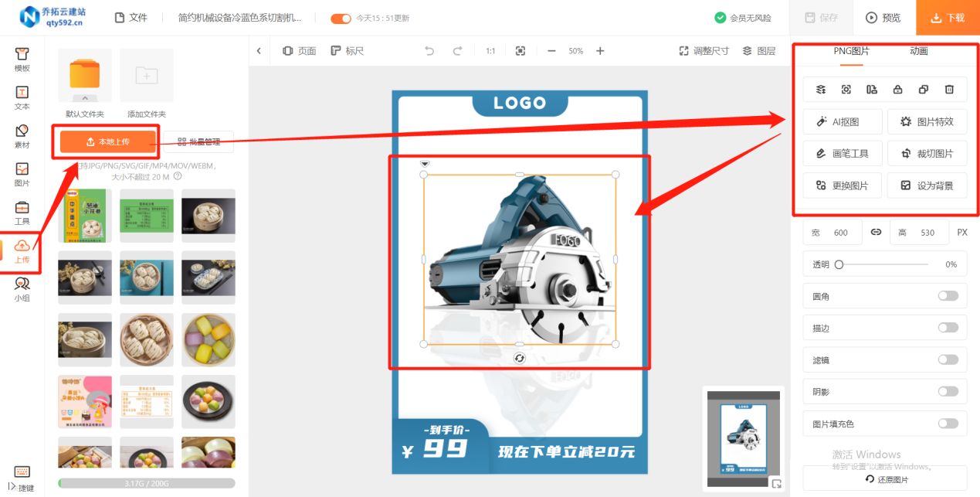The height and width of the screenshot is (497, 980).
Task: Click the back chevron beside 页面
Action: [x=259, y=50]
